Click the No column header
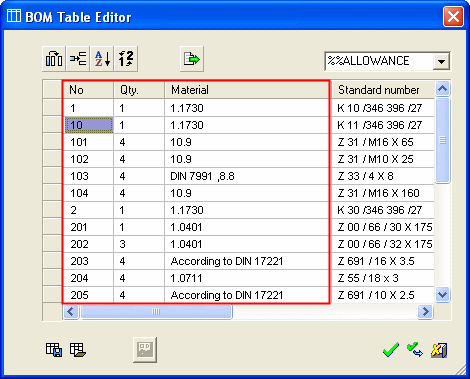 [x=88, y=90]
